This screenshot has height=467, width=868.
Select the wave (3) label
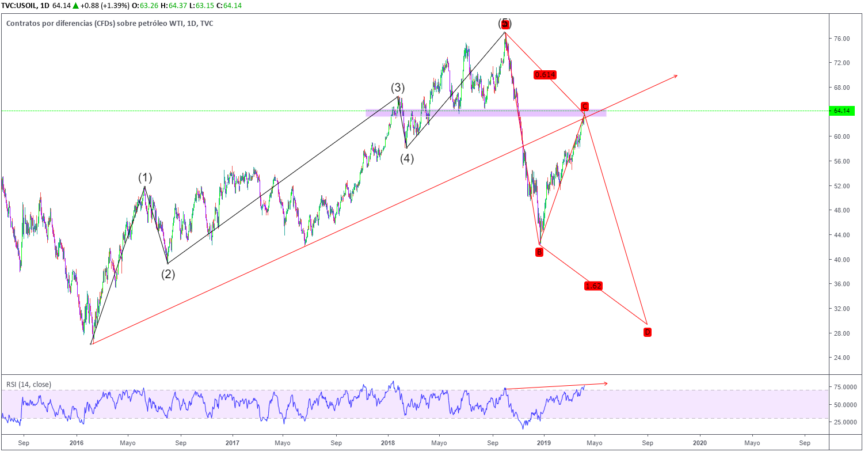pyautogui.click(x=398, y=88)
